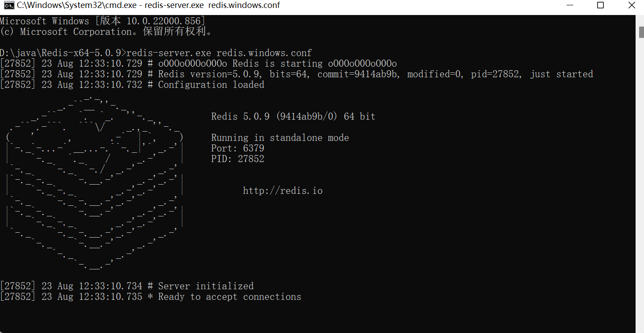Click the 'PID: 27852' text
Screen dimensions: 644x333
(x=237, y=159)
